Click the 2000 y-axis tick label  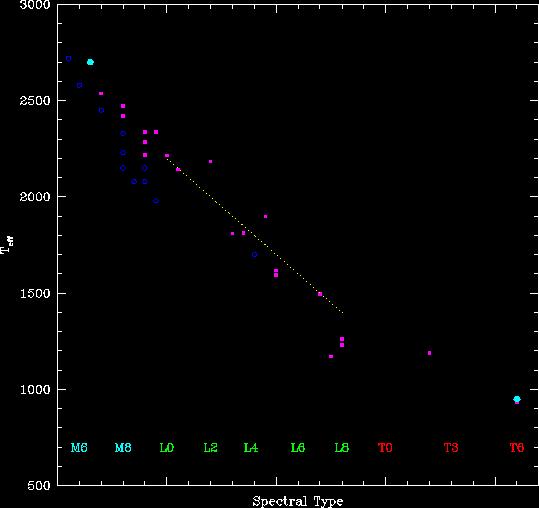pos(35,197)
